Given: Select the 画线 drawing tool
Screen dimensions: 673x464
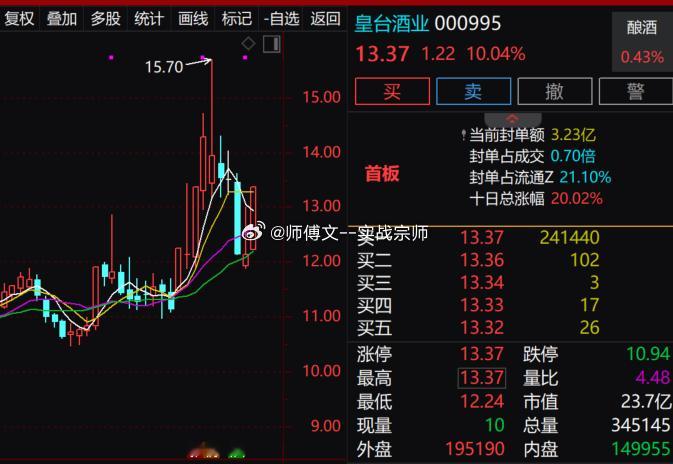Looking at the screenshot, I should tap(193, 19).
